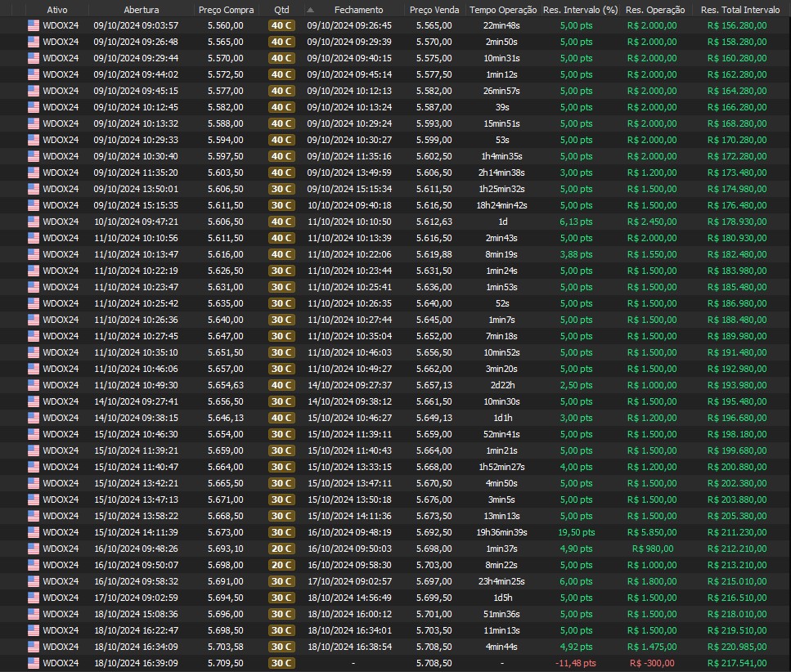Select the final total R$ 217.541,00 cell

coord(737,663)
